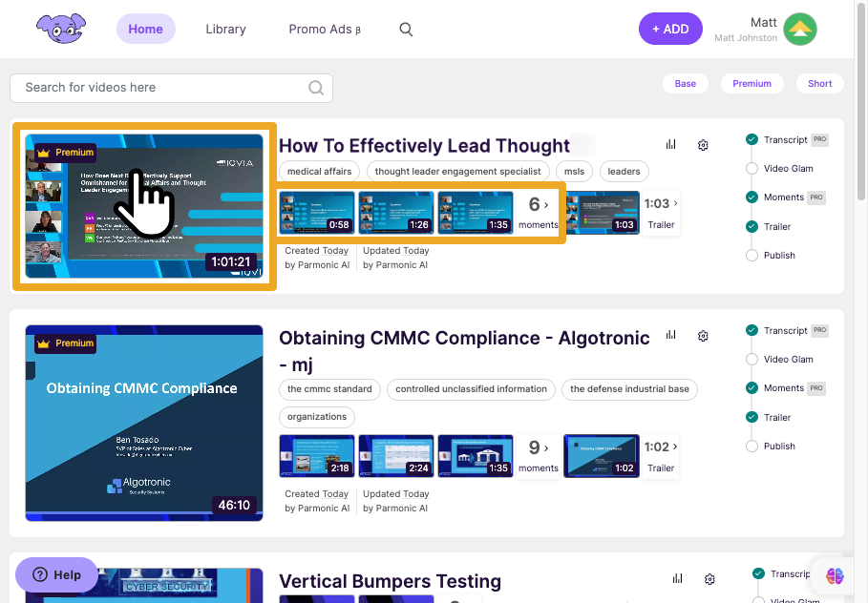Open analytics chart icon for Vertical Bumpers Testing
The image size is (868, 603).
point(678,578)
